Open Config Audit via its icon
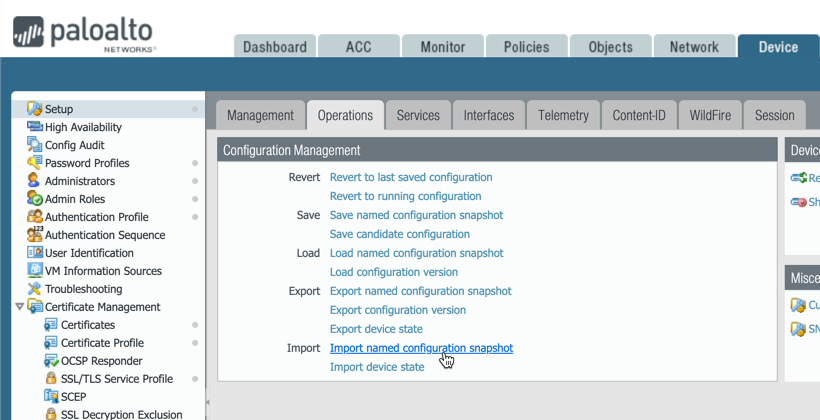The image size is (820, 420). click(35, 145)
